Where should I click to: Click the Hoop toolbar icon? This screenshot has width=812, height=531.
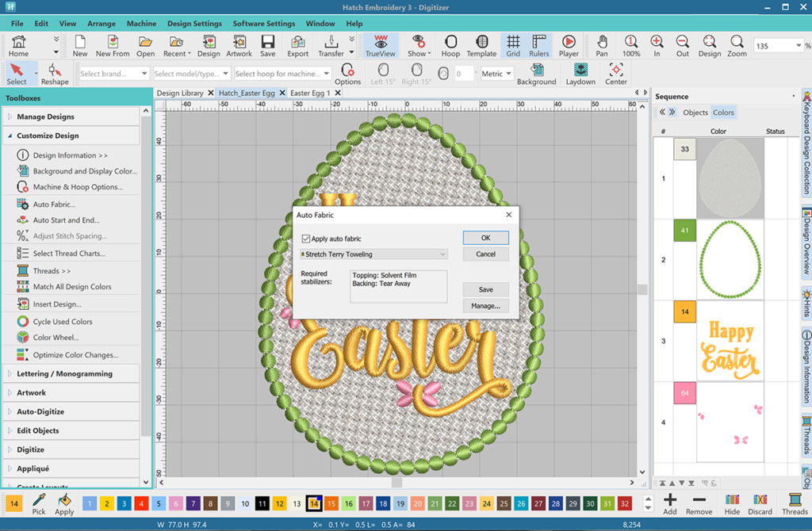[450, 45]
